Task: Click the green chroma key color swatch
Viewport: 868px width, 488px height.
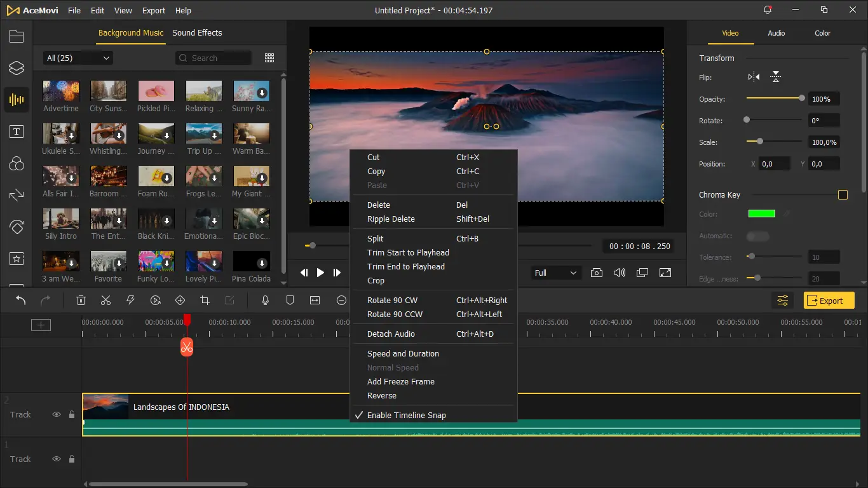Action: coord(761,214)
